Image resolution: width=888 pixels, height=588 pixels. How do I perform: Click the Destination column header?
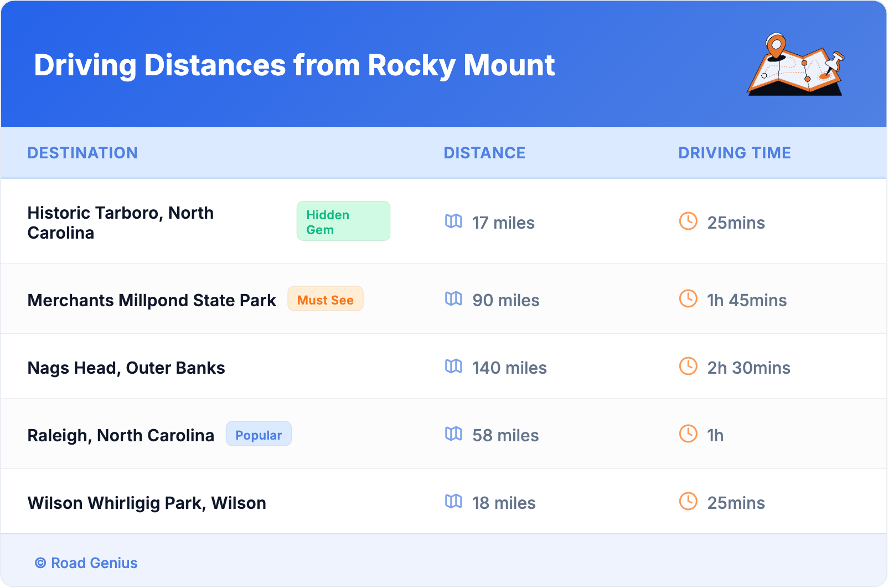pyautogui.click(x=82, y=153)
